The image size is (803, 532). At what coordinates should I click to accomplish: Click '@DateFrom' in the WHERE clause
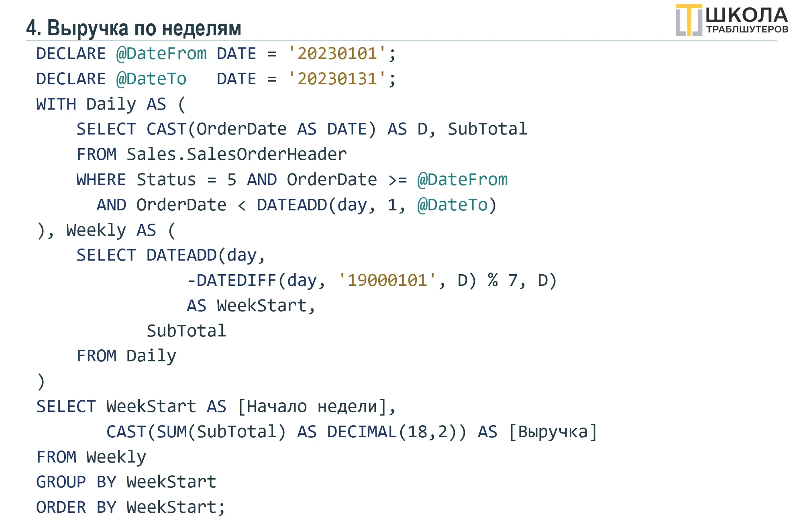[x=463, y=180]
